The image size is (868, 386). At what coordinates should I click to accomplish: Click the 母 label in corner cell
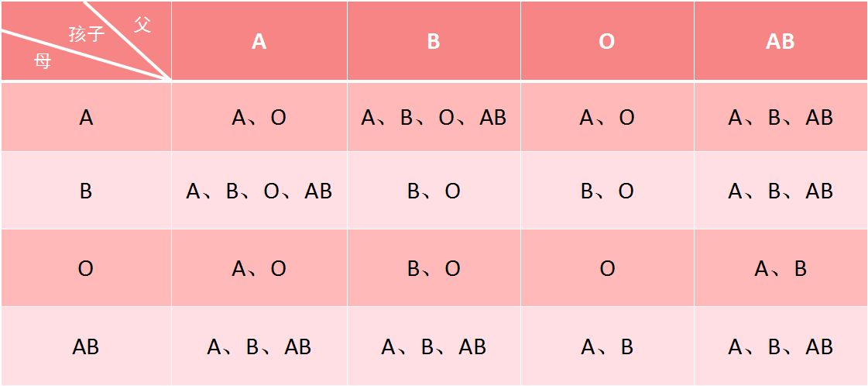43,60
